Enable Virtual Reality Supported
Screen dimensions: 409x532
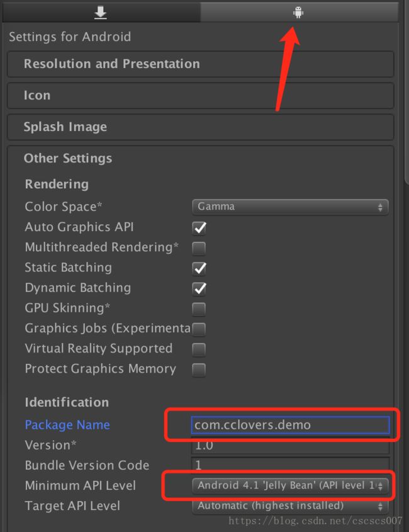[199, 349]
